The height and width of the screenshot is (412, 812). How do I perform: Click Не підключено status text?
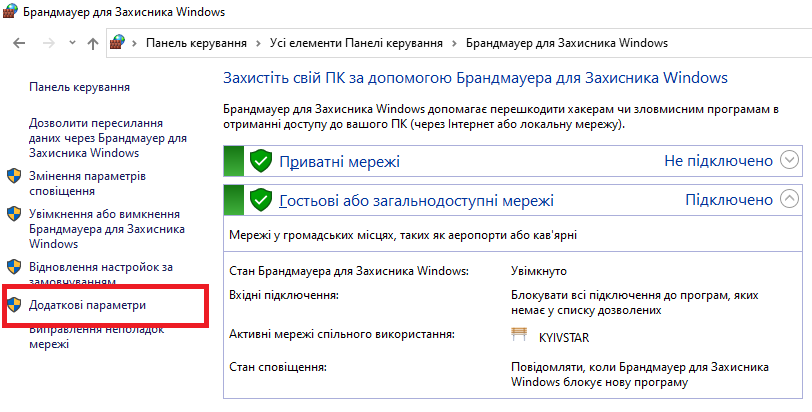pos(718,161)
